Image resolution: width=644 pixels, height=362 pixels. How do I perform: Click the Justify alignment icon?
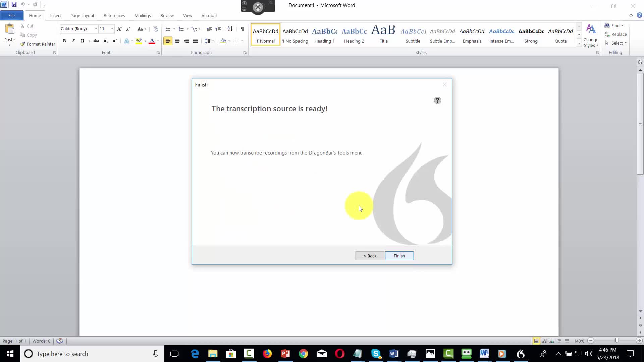[196, 41]
